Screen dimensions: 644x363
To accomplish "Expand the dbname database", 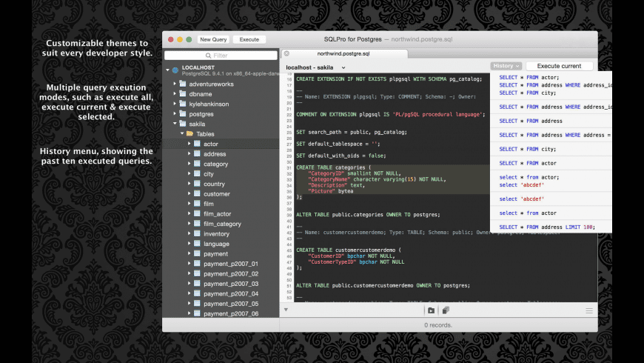I will 175,93.
